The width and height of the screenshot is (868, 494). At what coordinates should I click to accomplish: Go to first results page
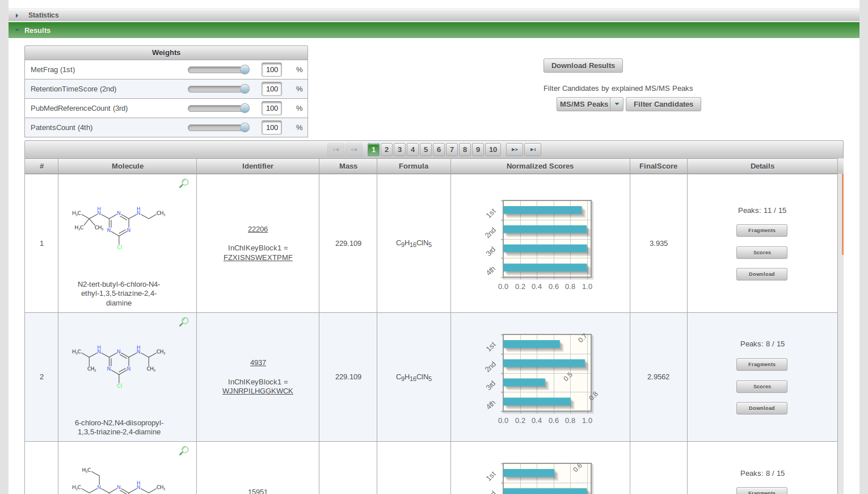pyautogui.click(x=336, y=149)
